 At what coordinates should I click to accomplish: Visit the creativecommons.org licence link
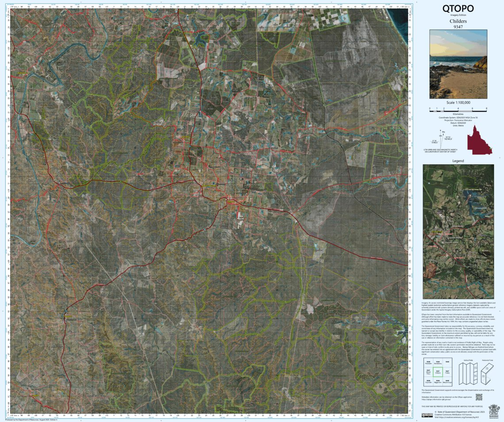[x=457, y=417]
